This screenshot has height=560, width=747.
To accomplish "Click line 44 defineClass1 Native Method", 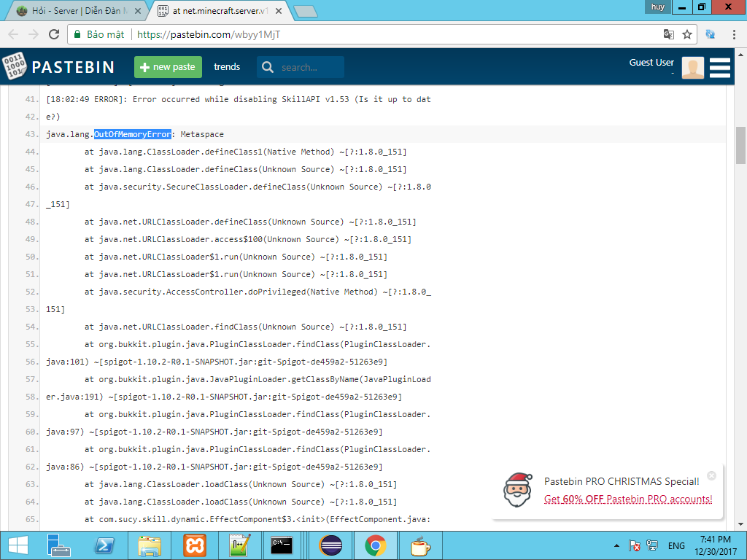I will [x=245, y=152].
